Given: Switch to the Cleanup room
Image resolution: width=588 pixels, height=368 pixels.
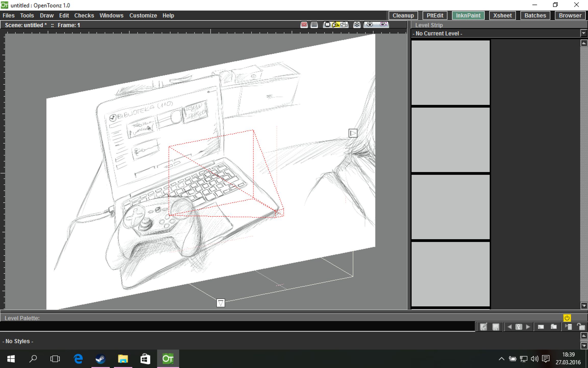Looking at the screenshot, I should click(x=403, y=15).
